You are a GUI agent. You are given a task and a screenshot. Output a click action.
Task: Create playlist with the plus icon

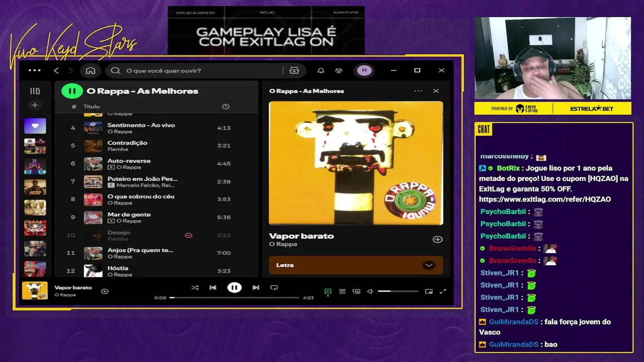pos(35,105)
